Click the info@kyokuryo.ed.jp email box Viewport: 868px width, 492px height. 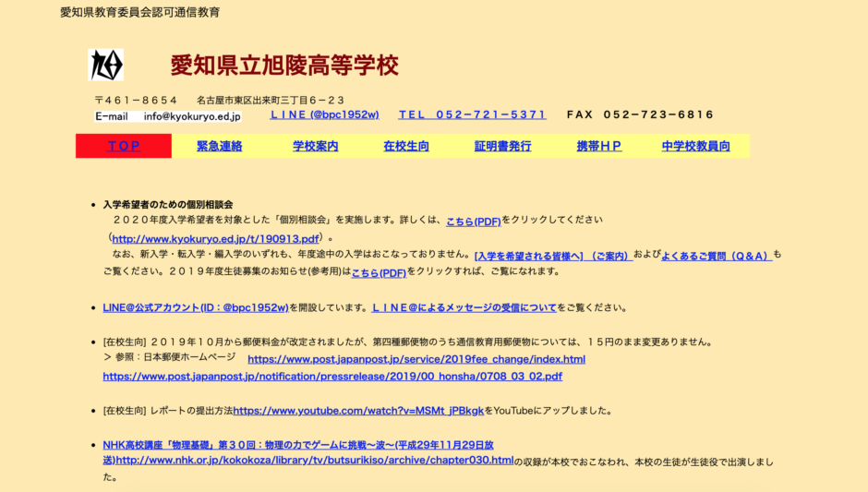click(168, 116)
